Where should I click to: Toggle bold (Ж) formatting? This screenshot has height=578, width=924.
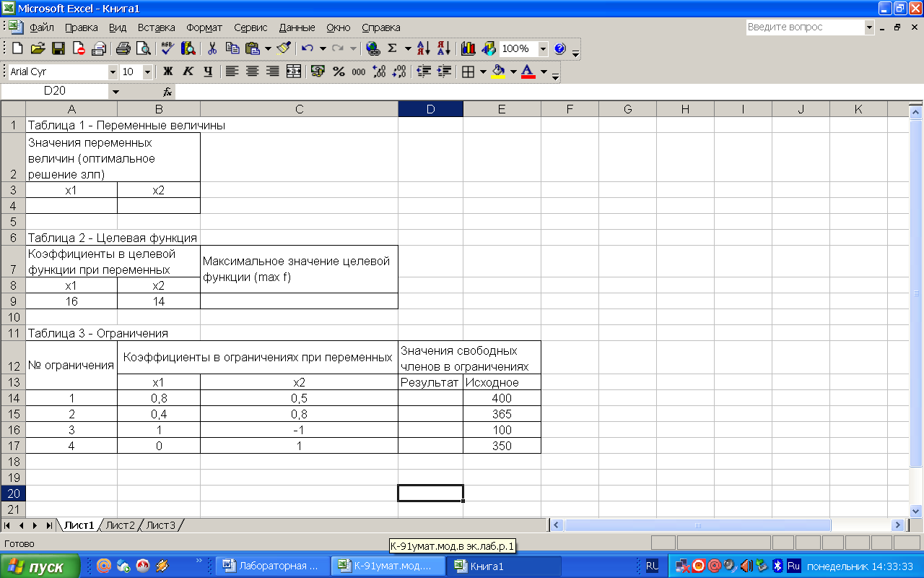tap(168, 72)
